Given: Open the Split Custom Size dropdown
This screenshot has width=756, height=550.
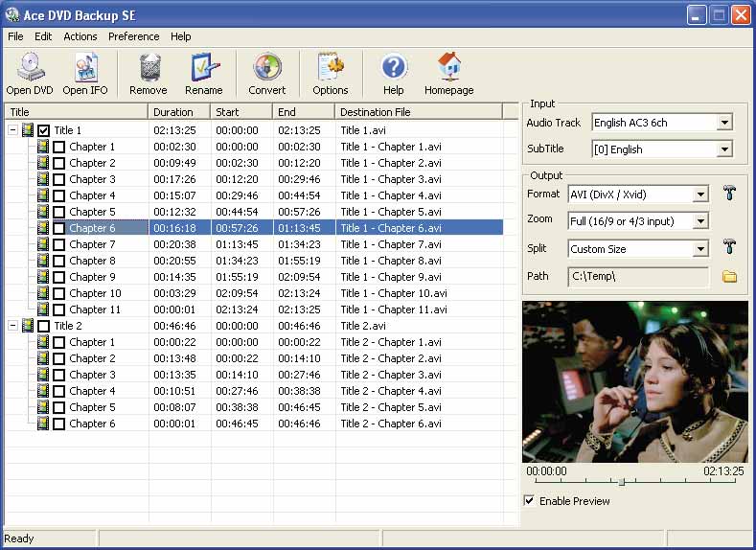Looking at the screenshot, I should pos(700,249).
